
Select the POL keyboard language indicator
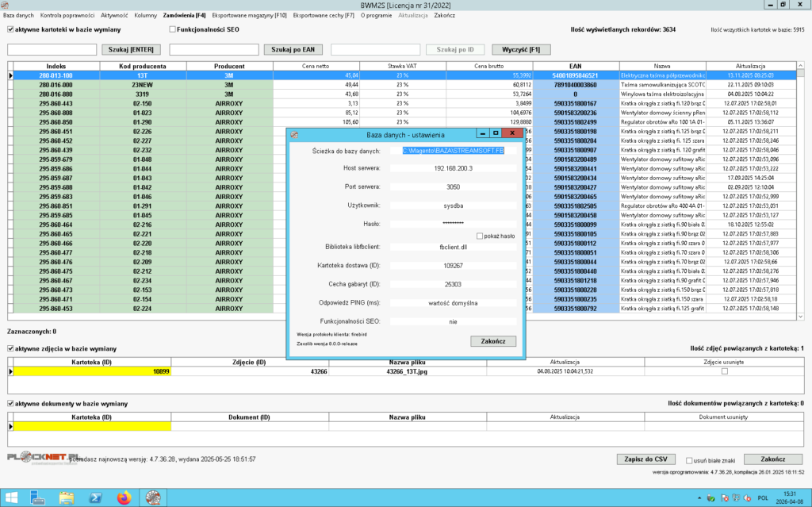[x=764, y=497]
